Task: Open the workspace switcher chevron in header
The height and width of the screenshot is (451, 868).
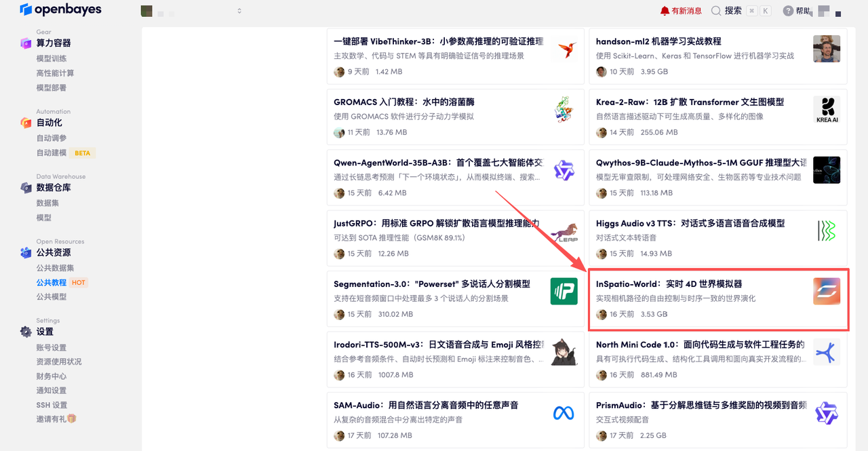Action: [x=239, y=11]
